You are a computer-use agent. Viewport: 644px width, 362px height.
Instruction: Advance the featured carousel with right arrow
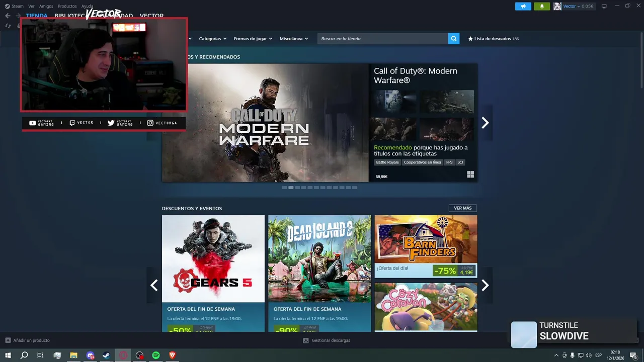pos(485,123)
